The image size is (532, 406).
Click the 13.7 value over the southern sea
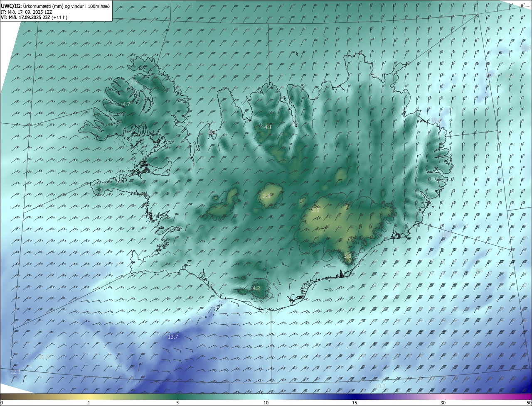tap(173, 337)
